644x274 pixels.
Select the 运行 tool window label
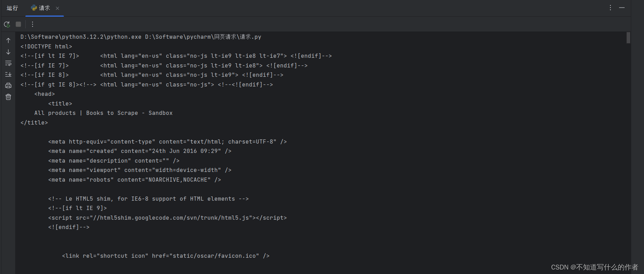click(12, 8)
